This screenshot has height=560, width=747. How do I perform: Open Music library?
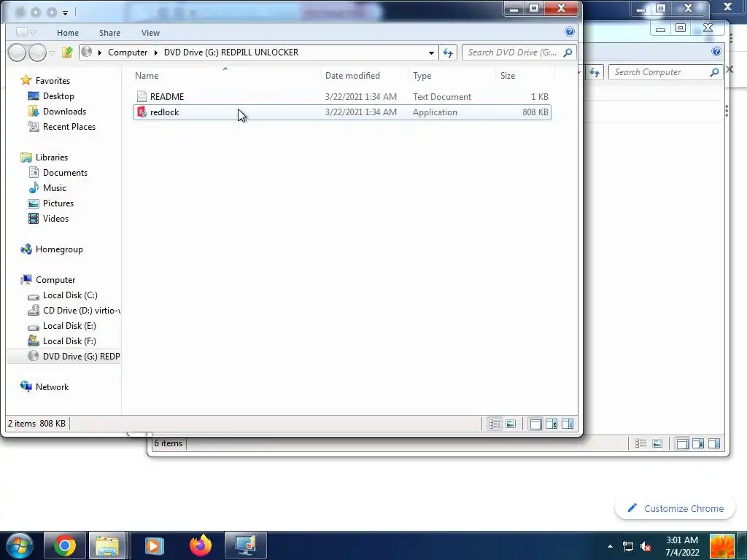[54, 187]
